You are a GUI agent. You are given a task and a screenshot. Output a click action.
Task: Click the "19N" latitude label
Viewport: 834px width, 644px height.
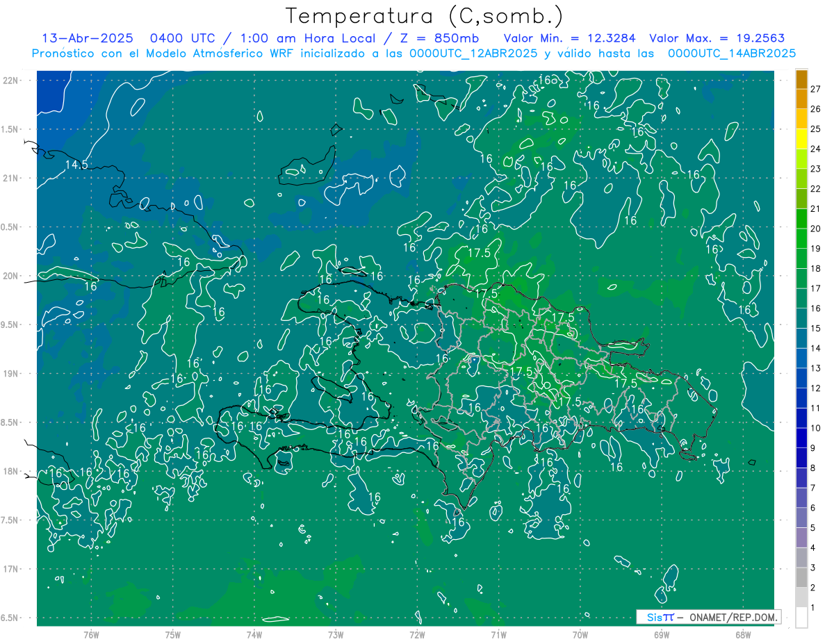pos(10,374)
